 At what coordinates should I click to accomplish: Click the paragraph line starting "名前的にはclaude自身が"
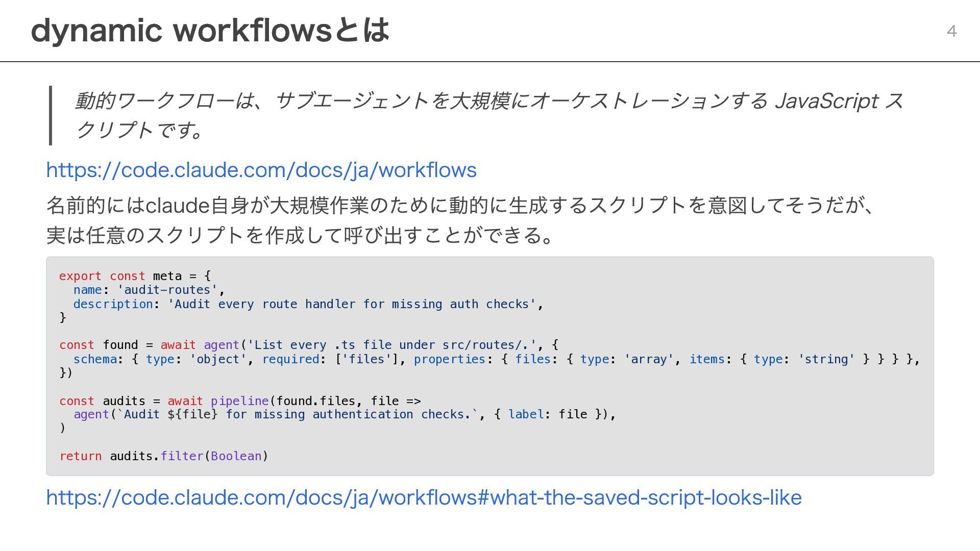coord(460,205)
